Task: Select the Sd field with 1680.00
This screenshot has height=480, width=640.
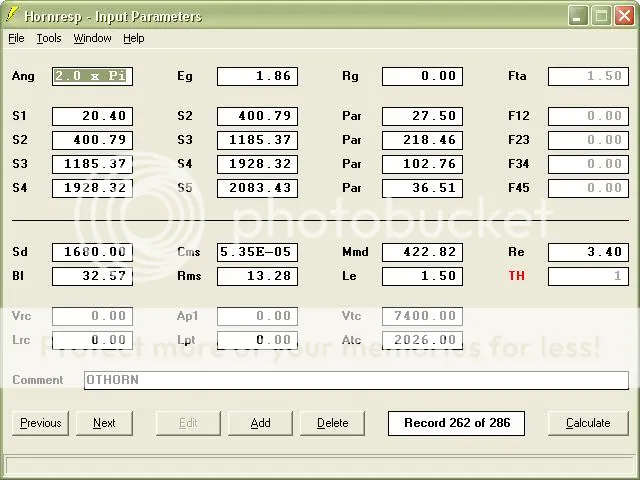Action: click(92, 253)
